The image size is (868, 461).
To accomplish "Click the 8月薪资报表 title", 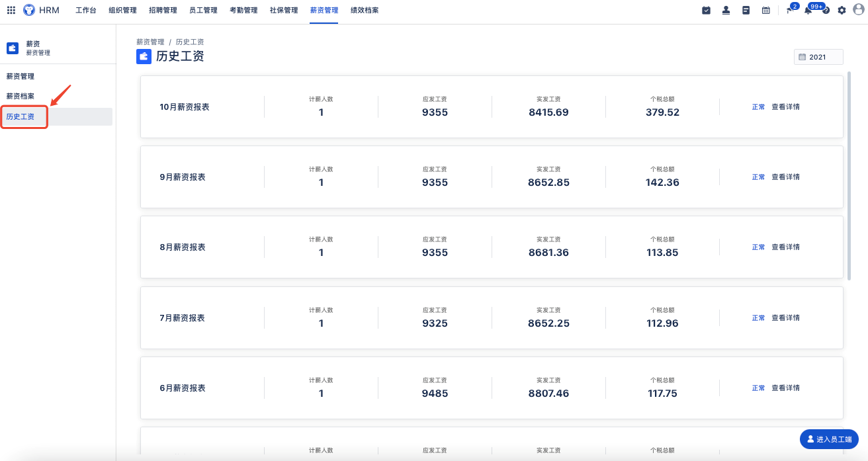I will point(183,247).
